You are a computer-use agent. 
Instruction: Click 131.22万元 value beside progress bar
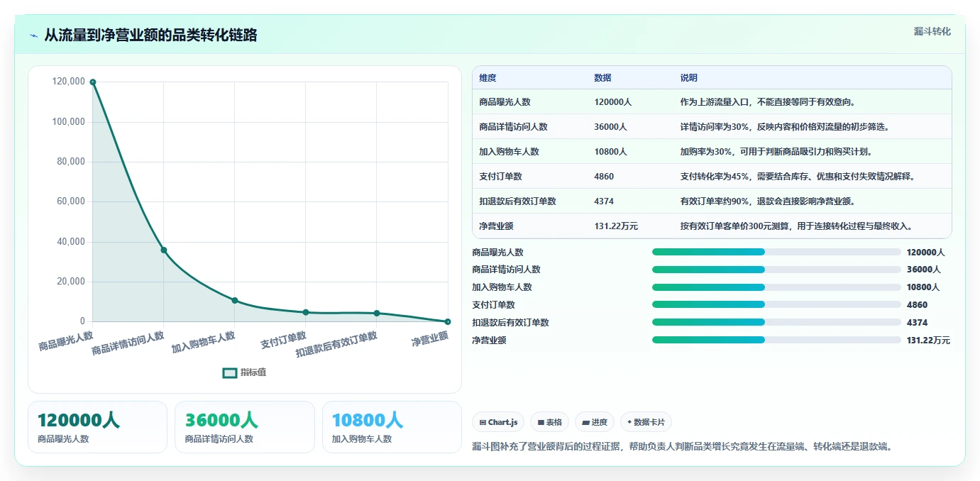928,341
